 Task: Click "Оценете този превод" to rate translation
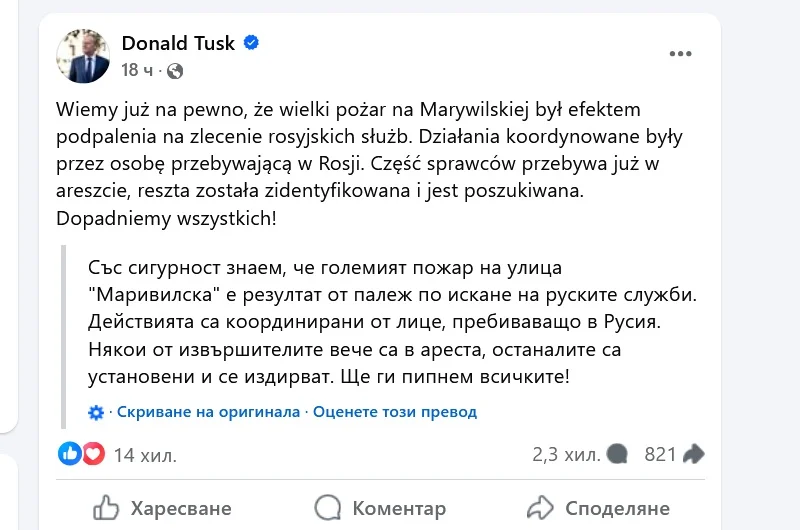[395, 412]
